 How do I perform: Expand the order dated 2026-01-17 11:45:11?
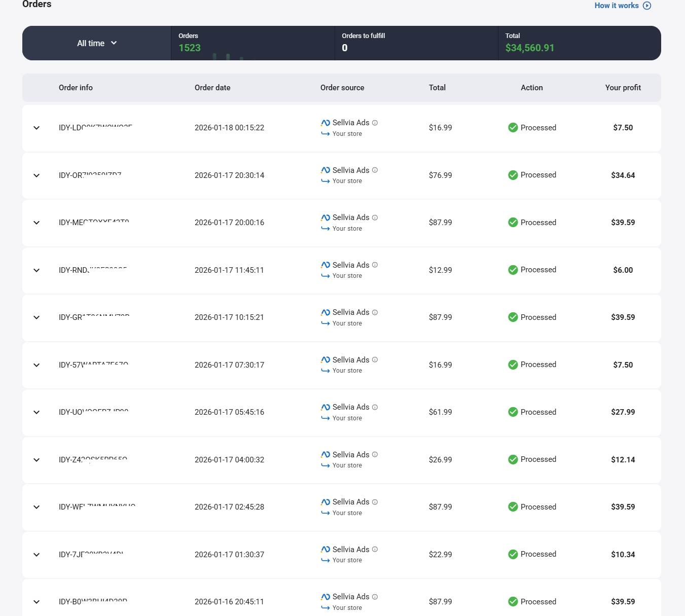[x=37, y=270]
